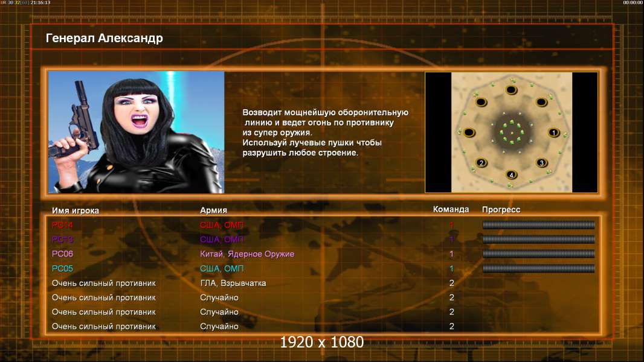Select player name PC13
Viewport: 644px width, 362px height.
pos(62,240)
